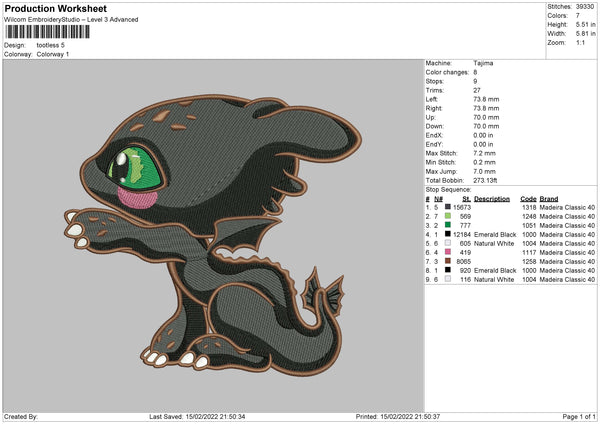Click stitch count 8065 in row 7
This screenshot has width=600, height=424.
pyautogui.click(x=463, y=261)
